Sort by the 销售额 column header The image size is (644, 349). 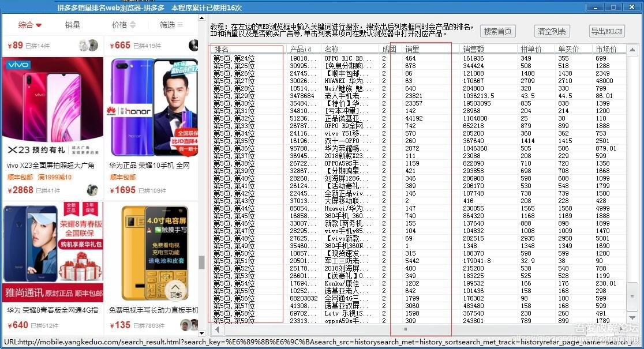coord(488,49)
